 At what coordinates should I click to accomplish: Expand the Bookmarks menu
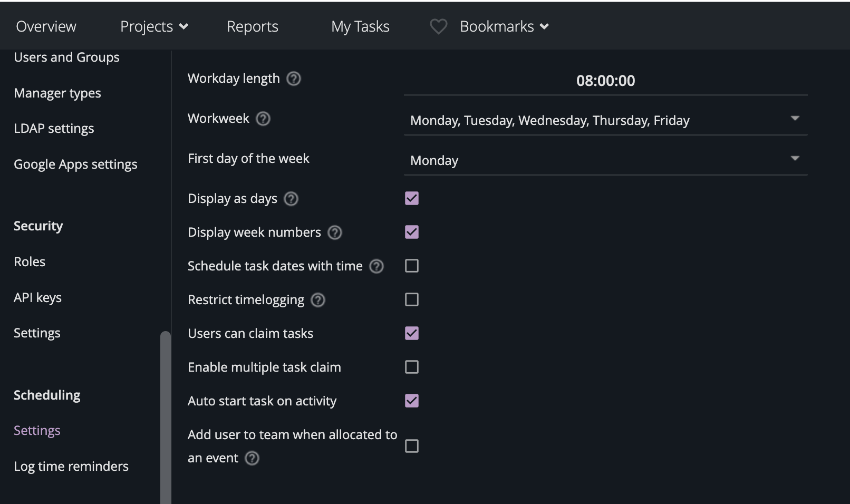click(504, 26)
